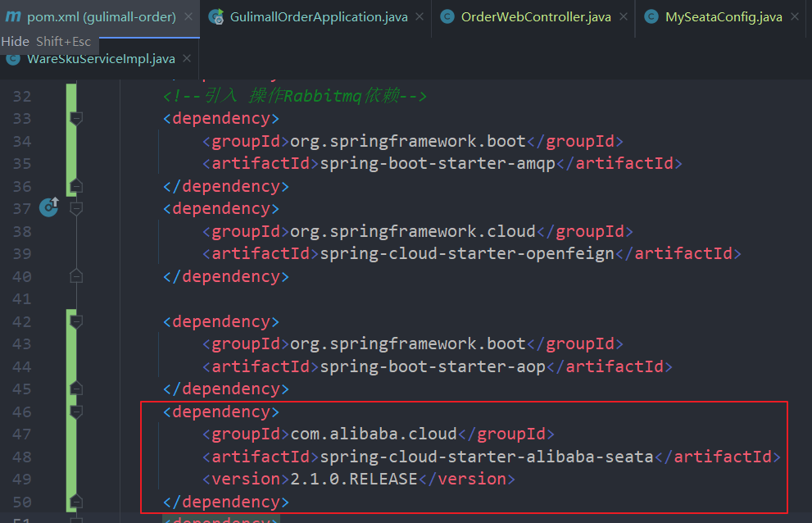Click closing dependency tag on line 45

point(226,389)
